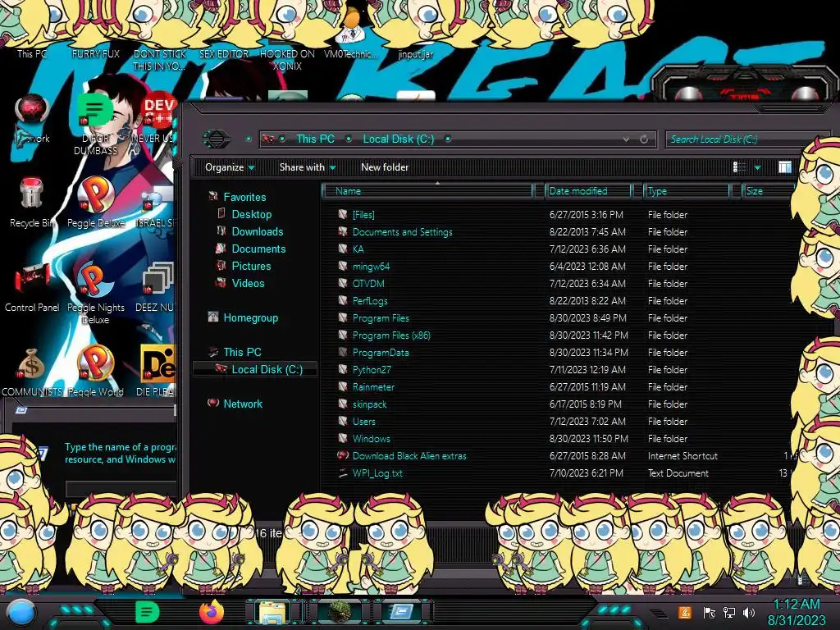Select the ProgramData folder
This screenshot has width=840, height=630.
coord(381,353)
